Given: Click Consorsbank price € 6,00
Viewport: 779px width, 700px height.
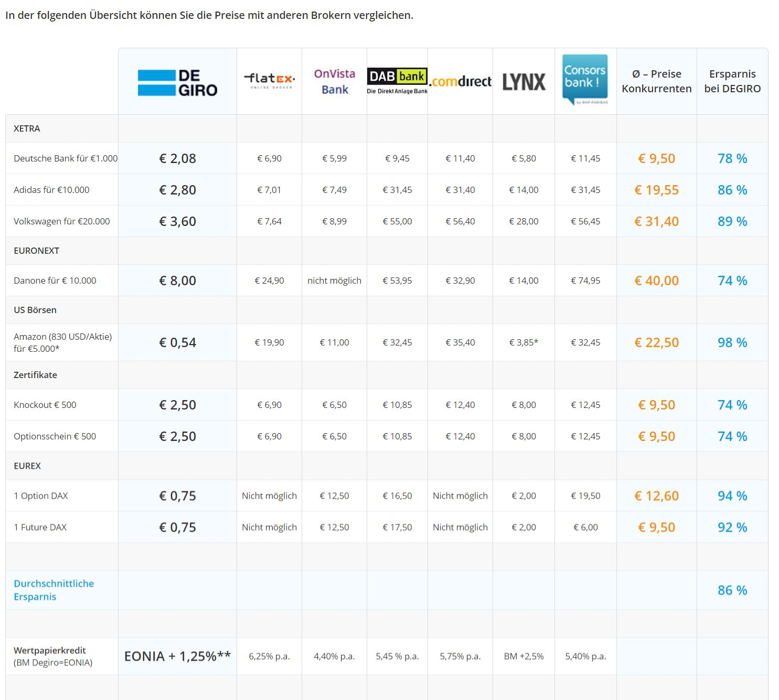Looking at the screenshot, I should pos(585,527).
